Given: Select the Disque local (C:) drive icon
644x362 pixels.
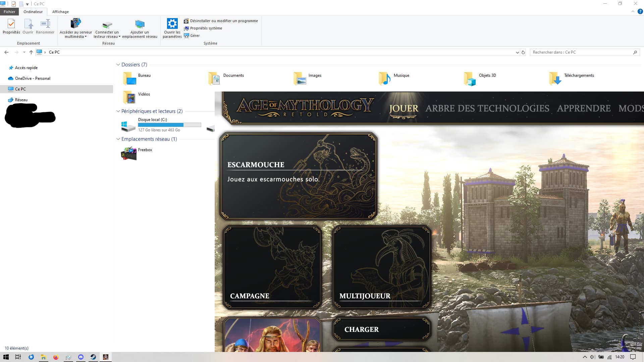Looking at the screenshot, I should 128,126.
